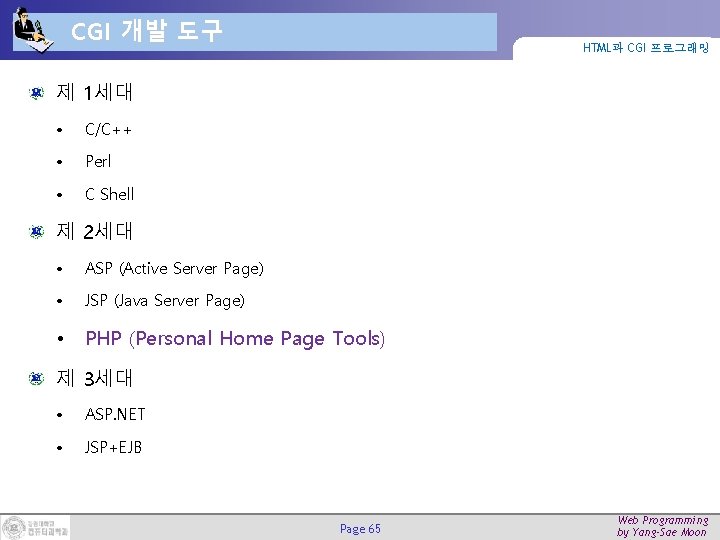Select the 'C Shell' list item
Image resolution: width=720 pixels, height=540 pixels.
109,194
